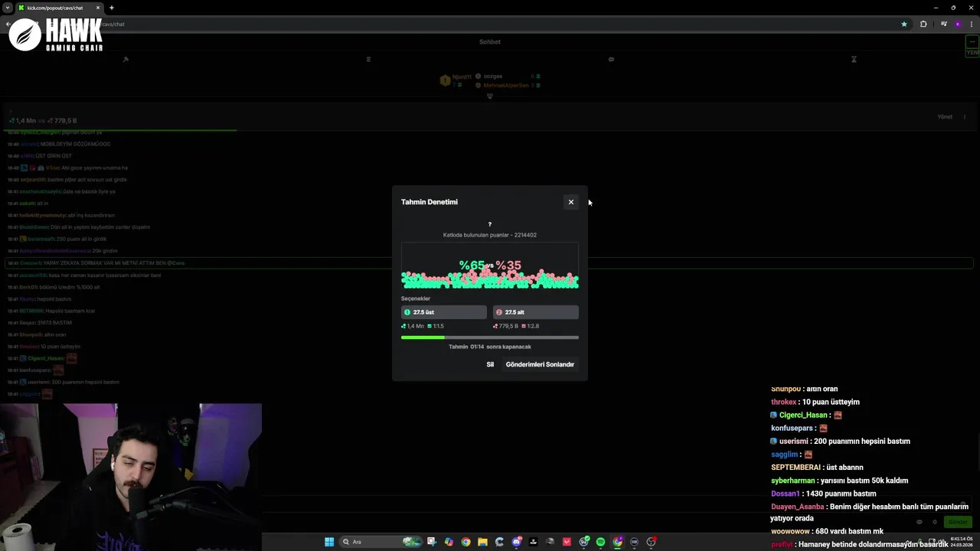Open the Windows Start menu

click(329, 542)
